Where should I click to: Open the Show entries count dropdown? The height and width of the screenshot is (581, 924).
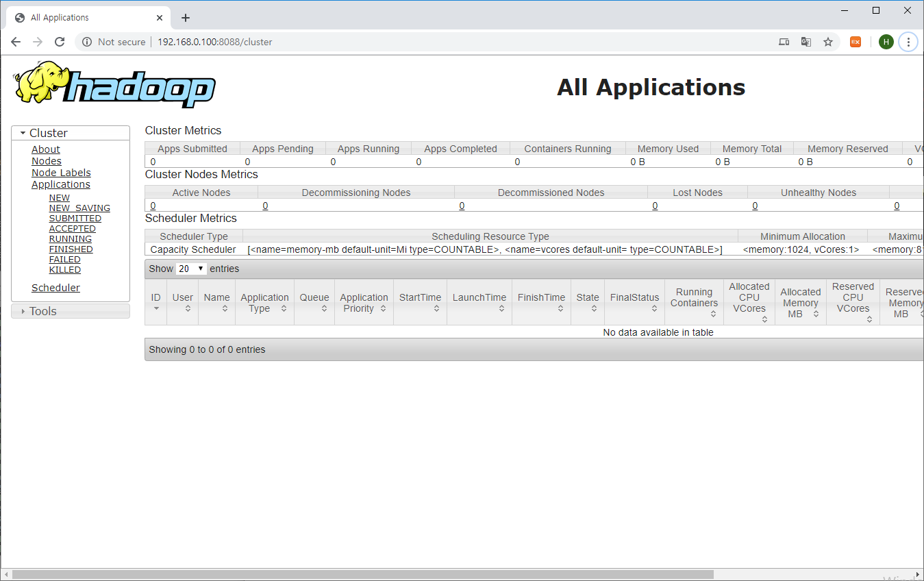192,269
